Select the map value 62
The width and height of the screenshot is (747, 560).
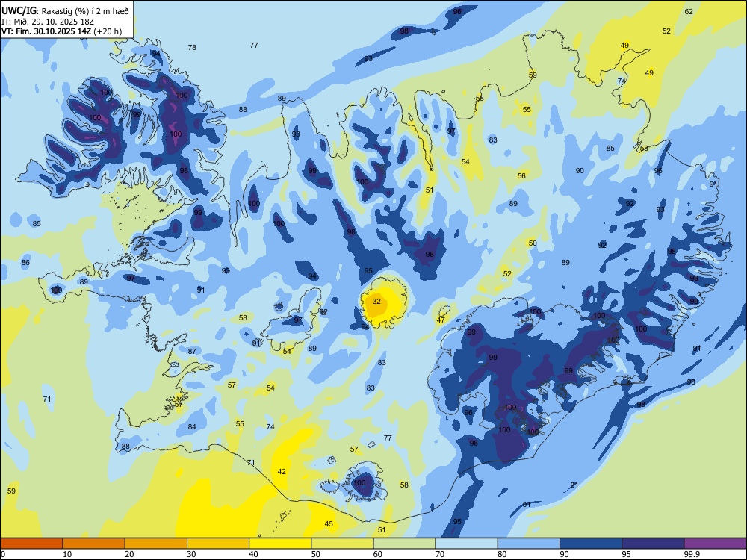(x=689, y=11)
